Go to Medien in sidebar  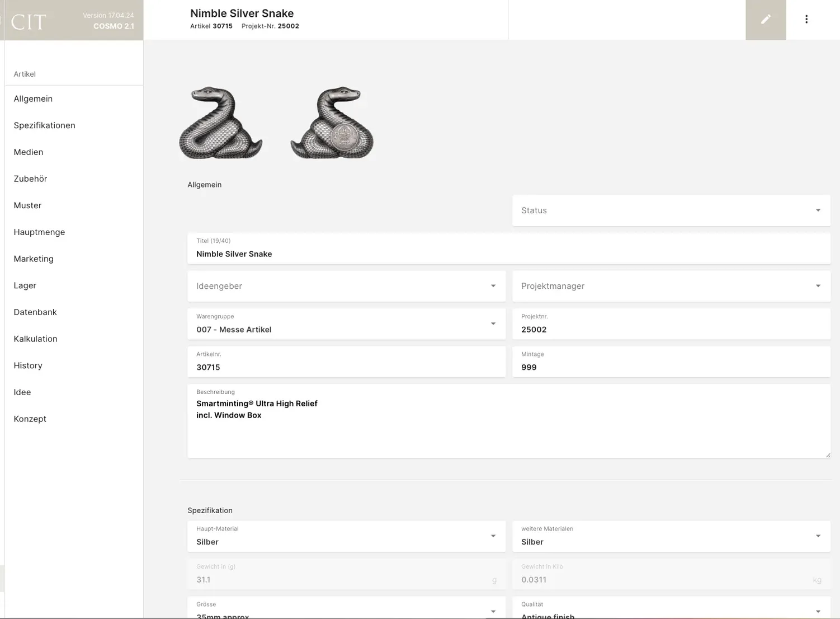tap(28, 152)
